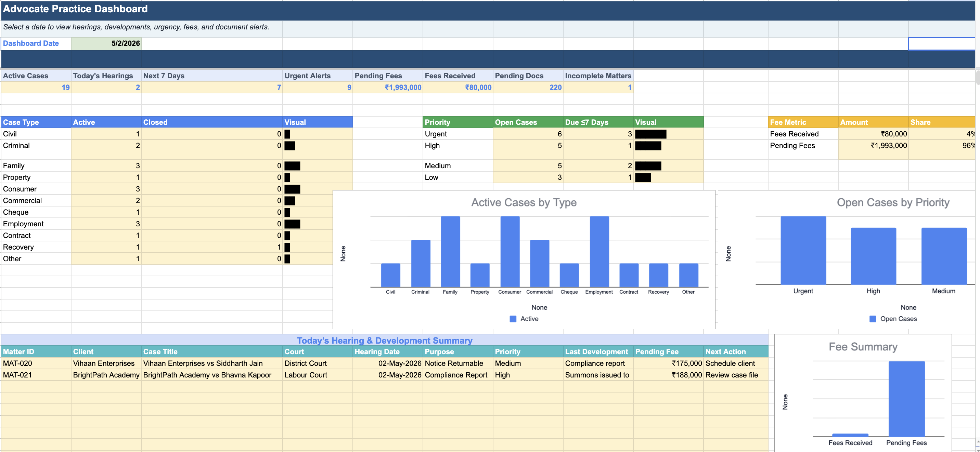Select the Urgent priority row label

point(458,134)
